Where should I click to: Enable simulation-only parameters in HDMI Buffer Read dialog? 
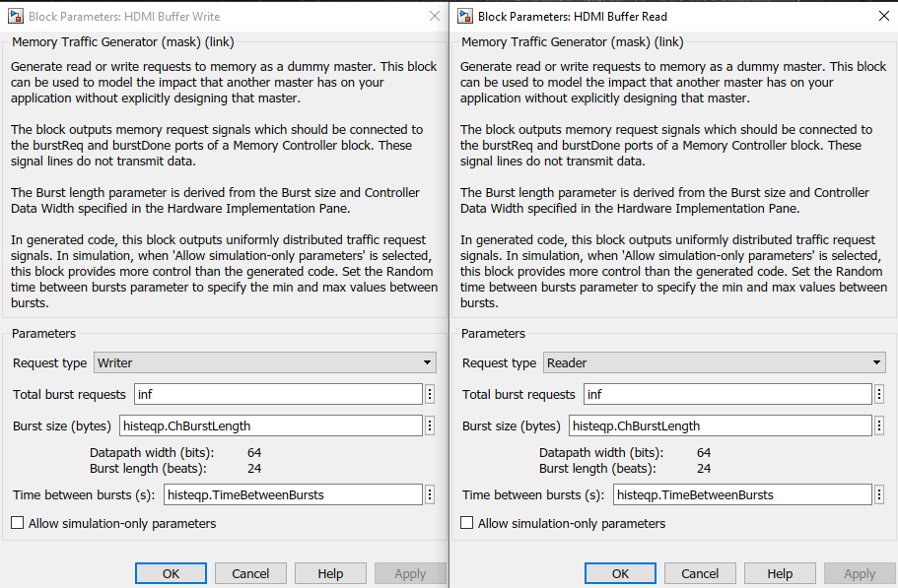467,523
